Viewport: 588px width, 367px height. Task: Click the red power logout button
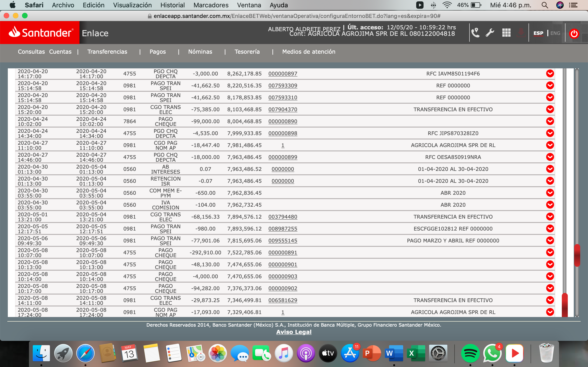[x=574, y=34]
